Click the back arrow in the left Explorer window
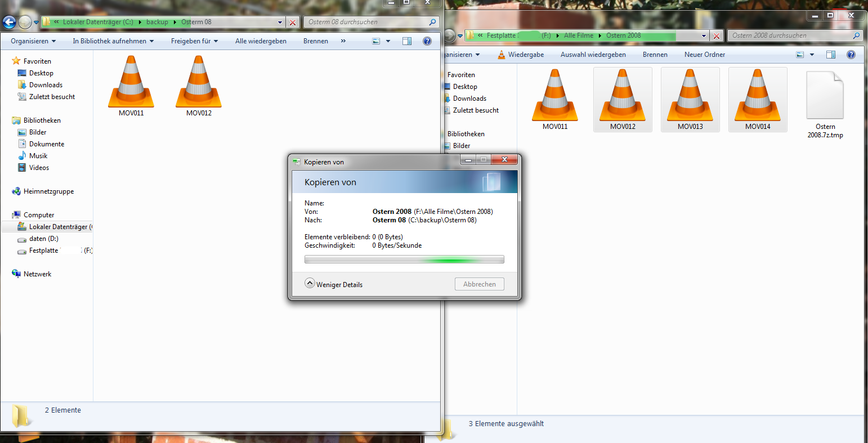This screenshot has width=868, height=443. click(x=10, y=23)
